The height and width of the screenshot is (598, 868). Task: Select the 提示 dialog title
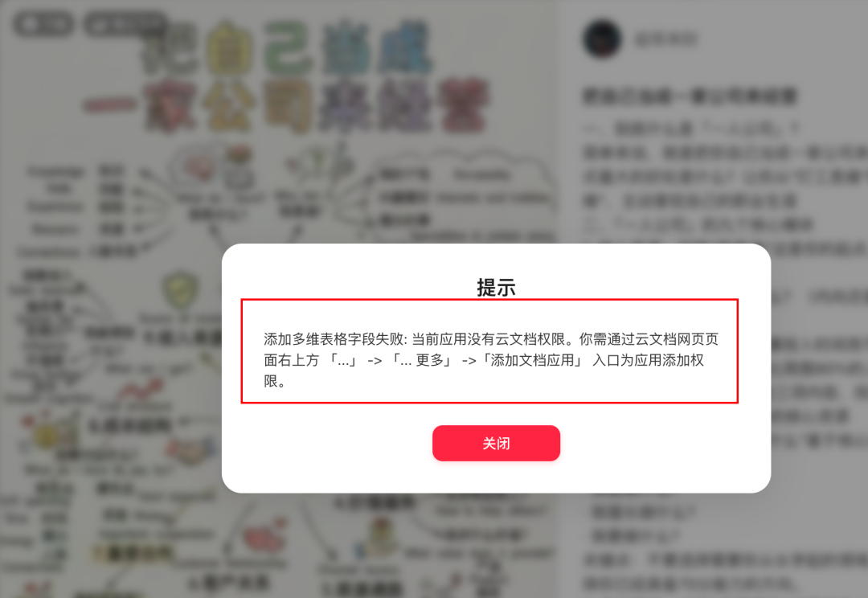click(x=496, y=288)
